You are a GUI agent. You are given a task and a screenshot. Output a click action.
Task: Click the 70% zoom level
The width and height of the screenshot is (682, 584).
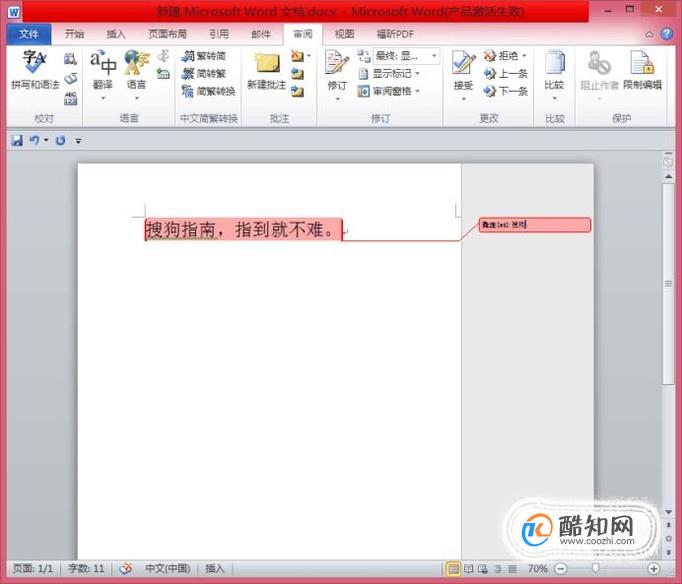click(x=538, y=568)
